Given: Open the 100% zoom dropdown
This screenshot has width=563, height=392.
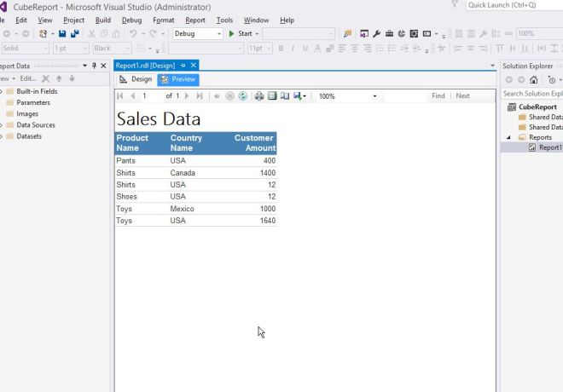Looking at the screenshot, I should [374, 96].
